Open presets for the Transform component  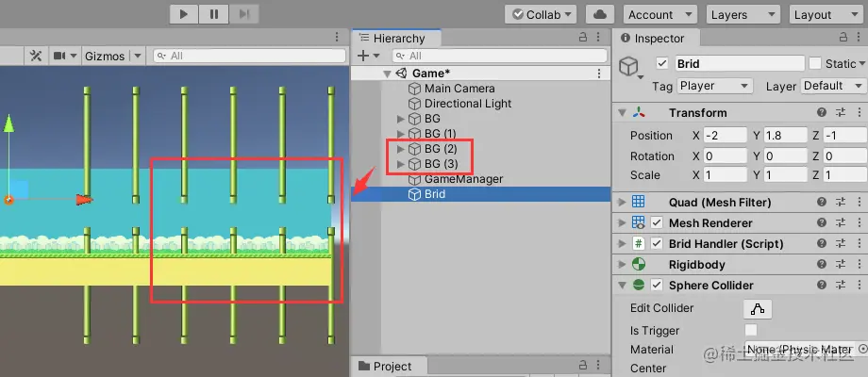[841, 113]
